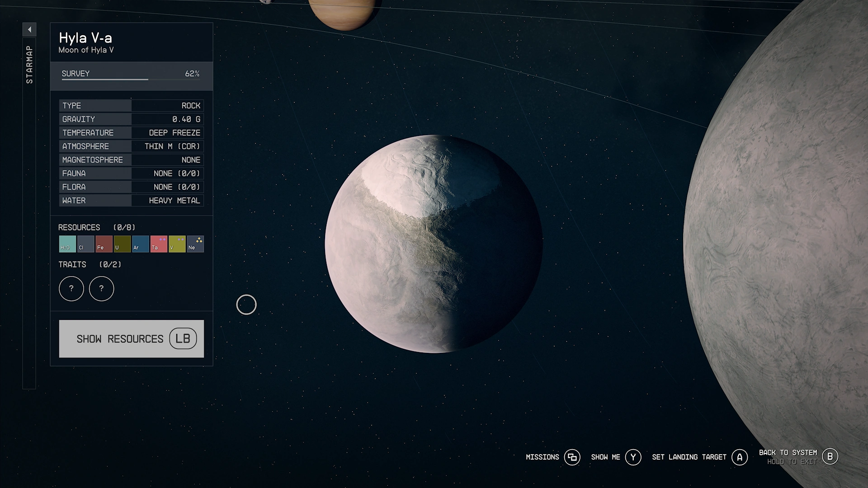Screen dimensions: 868x488
Task: Open the vertical Starmap tab
Action: [x=29, y=65]
